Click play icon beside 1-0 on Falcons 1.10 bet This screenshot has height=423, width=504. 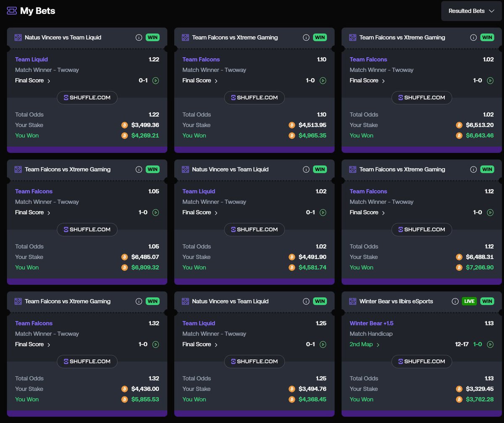click(x=323, y=81)
